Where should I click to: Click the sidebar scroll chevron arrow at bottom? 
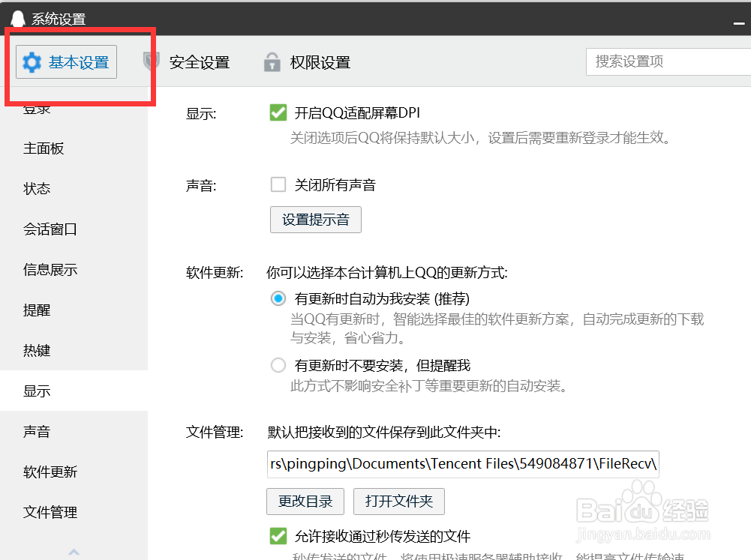tap(74, 552)
